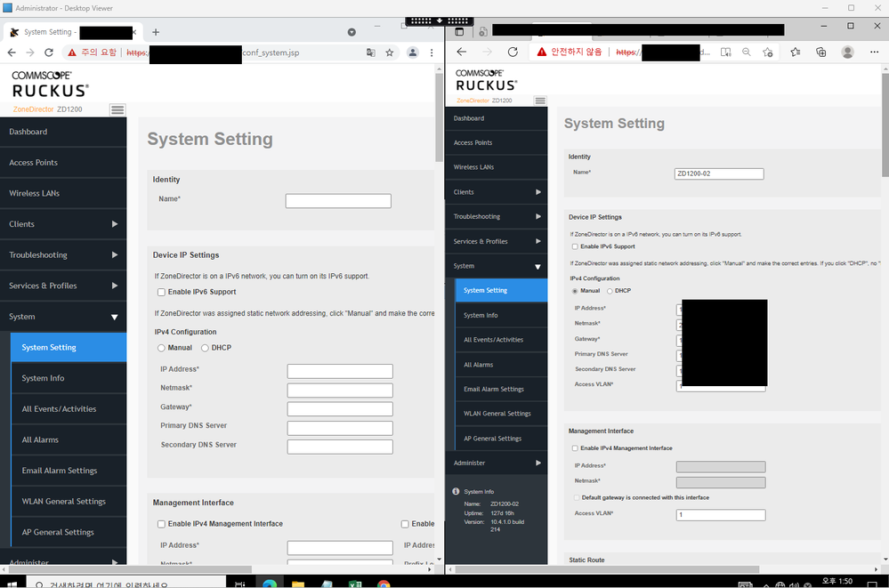Click hamburger menu icon in left ZoneDirector sidebar
889x588 pixels.
(117, 109)
